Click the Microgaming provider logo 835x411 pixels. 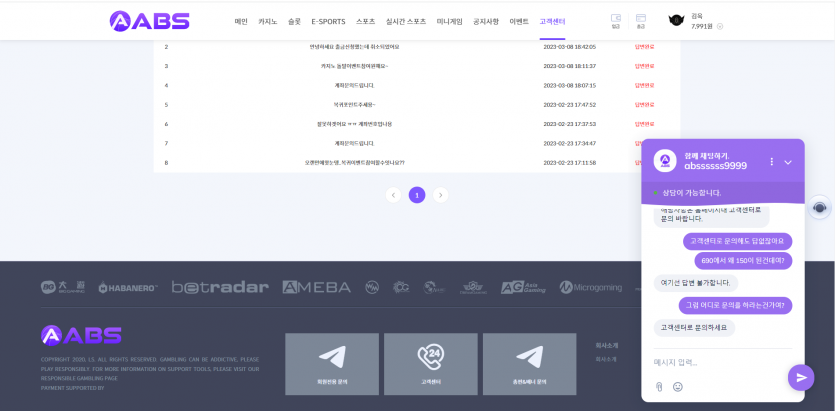pos(591,287)
